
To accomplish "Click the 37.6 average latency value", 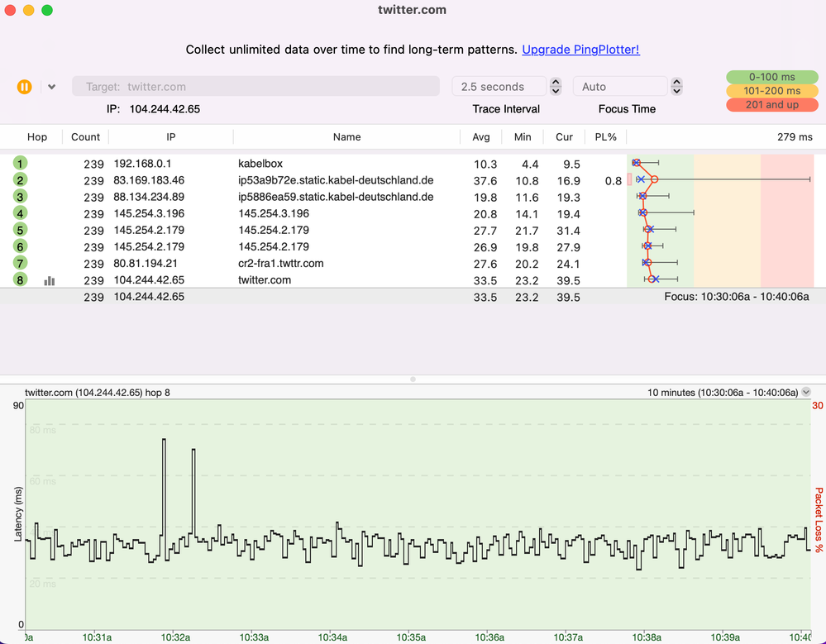I will 485,181.
